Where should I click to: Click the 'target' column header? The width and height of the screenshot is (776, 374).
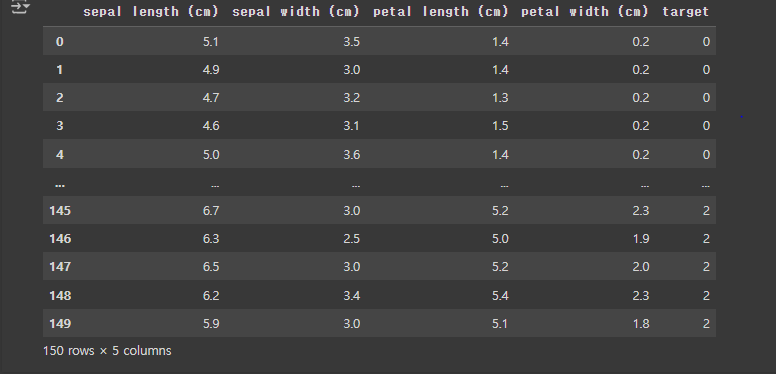685,12
